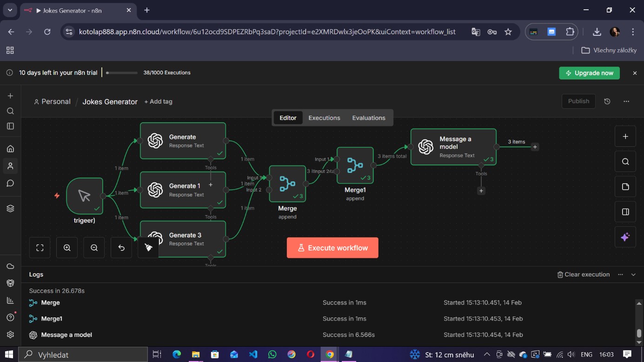Open the Help question mark icon
This screenshot has width=644, height=362.
pyautogui.click(x=10, y=317)
